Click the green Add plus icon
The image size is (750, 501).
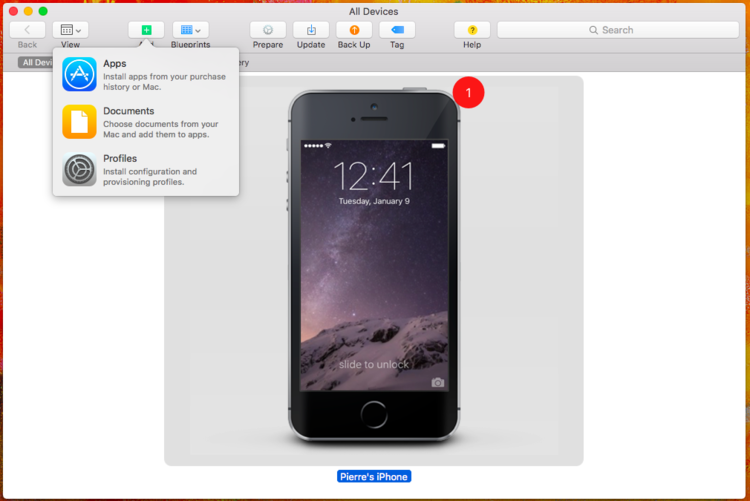(146, 30)
